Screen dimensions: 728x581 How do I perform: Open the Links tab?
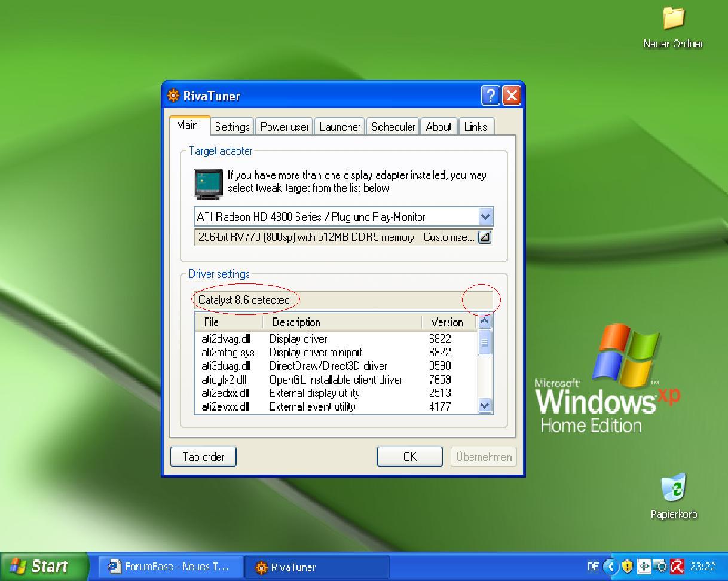(476, 127)
